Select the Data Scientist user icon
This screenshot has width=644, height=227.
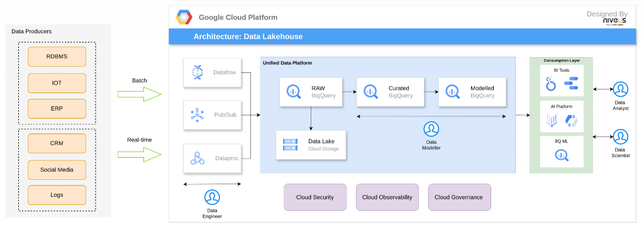point(620,136)
